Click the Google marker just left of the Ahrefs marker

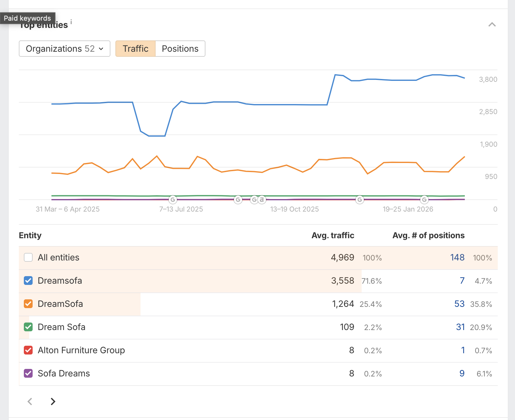click(254, 199)
